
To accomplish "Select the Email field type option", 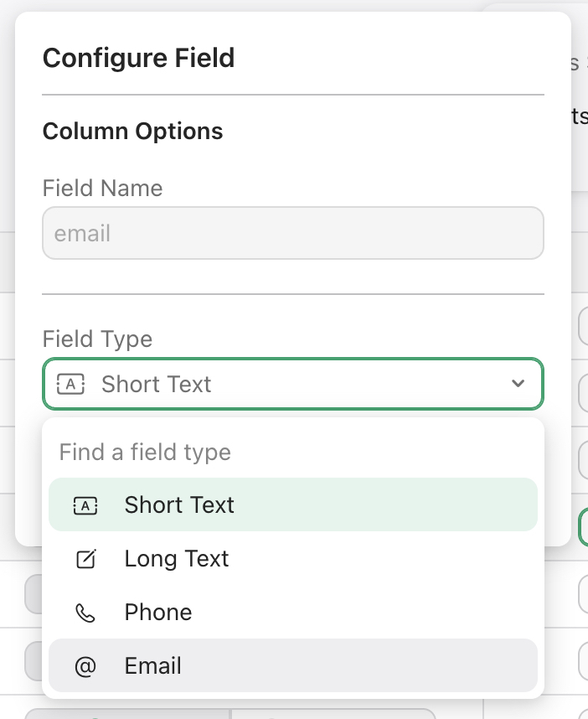I will (293, 665).
